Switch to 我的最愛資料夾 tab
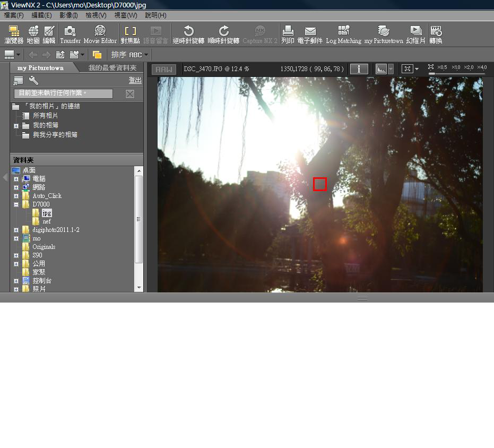 tap(112, 68)
